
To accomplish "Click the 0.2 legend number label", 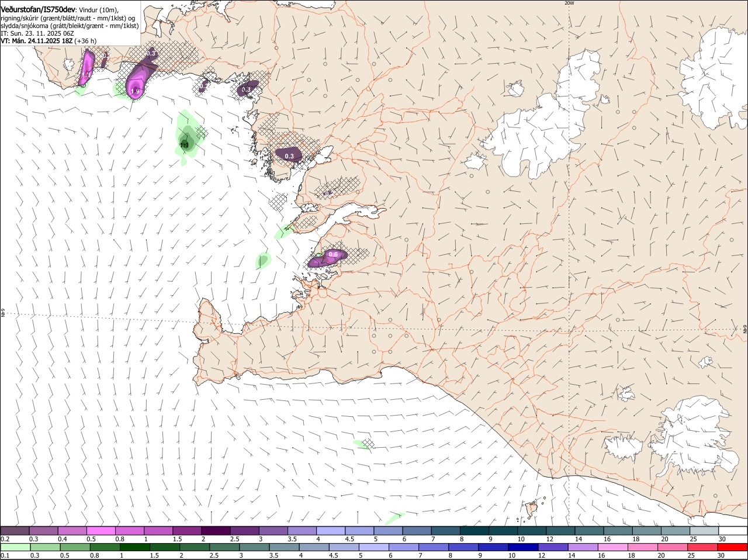I will [5, 539].
